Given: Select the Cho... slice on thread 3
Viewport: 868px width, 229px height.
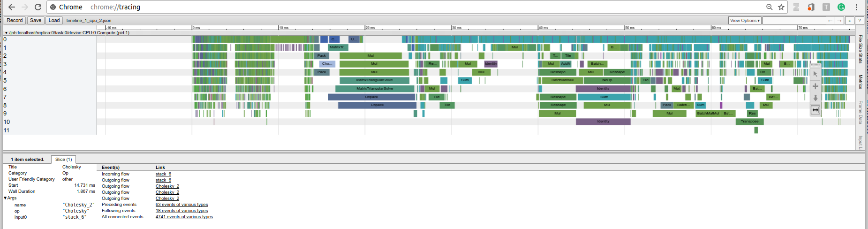Looking at the screenshot, I should (327, 64).
